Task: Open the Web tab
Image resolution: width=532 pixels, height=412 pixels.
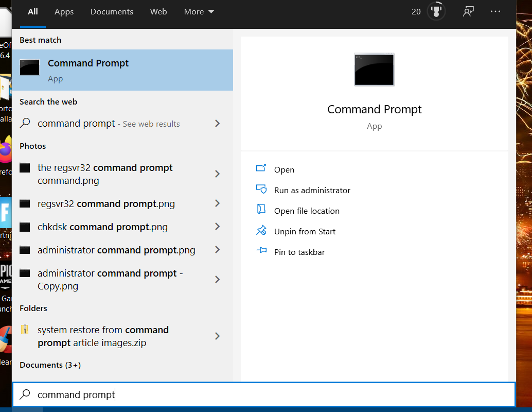Action: (x=158, y=12)
